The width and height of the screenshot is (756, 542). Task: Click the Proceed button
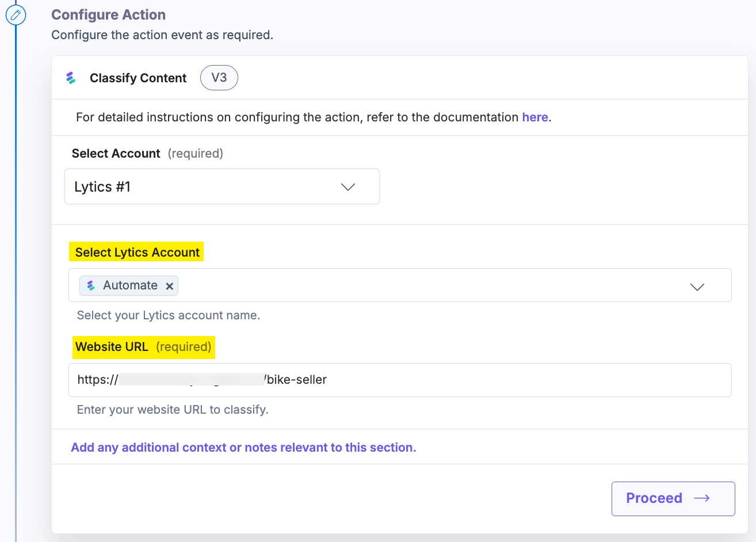[673, 498]
